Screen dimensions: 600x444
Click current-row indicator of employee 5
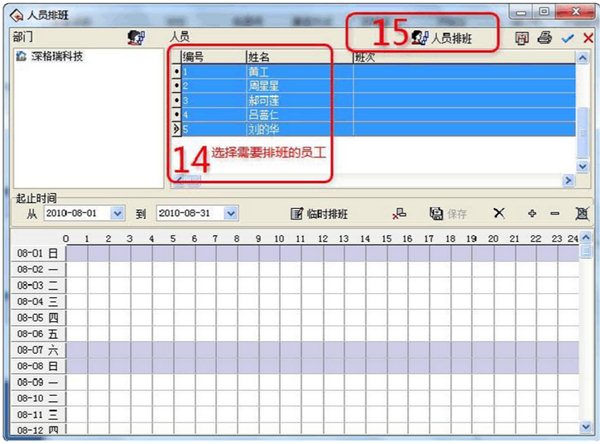tap(176, 129)
